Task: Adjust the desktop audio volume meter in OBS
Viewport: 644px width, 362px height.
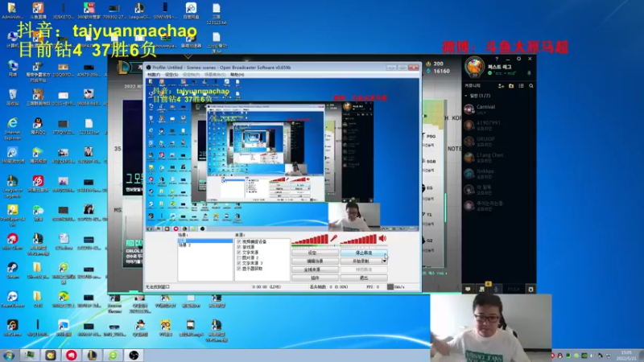Action: coord(358,239)
